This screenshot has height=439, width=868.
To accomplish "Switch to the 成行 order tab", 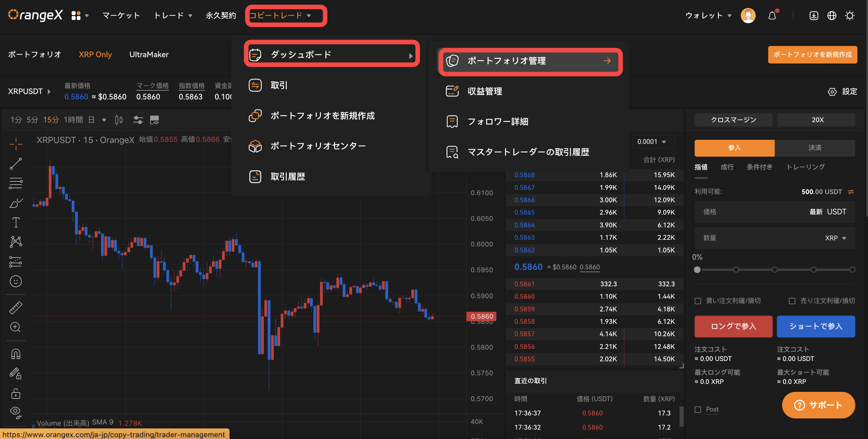I will click(x=726, y=167).
